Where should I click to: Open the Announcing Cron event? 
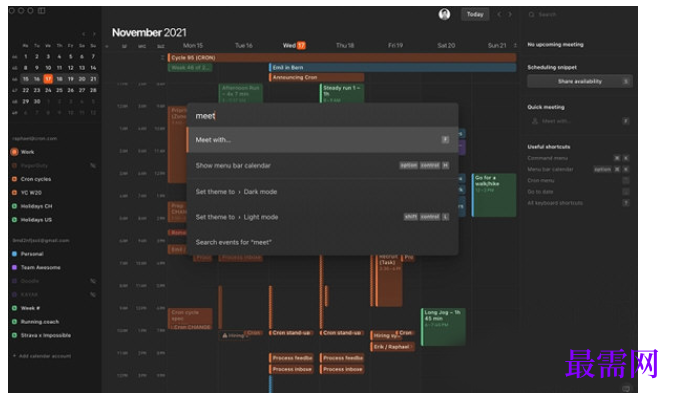pyautogui.click(x=316, y=77)
